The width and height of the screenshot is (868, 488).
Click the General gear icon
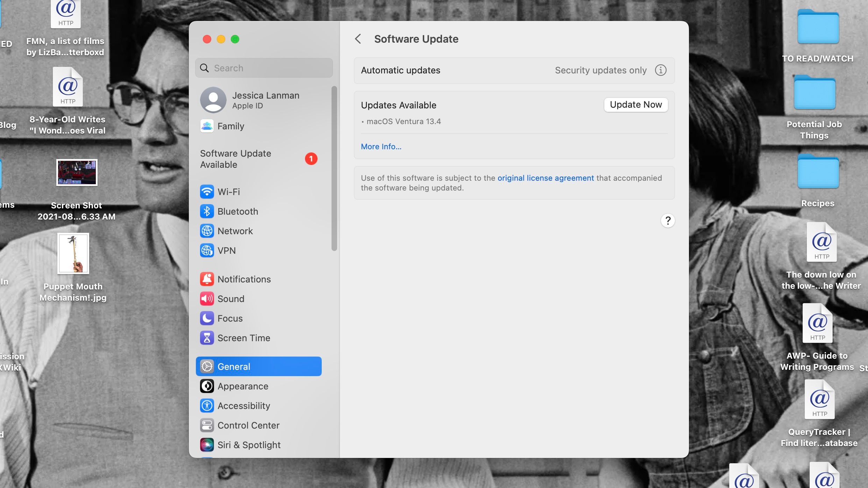tap(207, 366)
